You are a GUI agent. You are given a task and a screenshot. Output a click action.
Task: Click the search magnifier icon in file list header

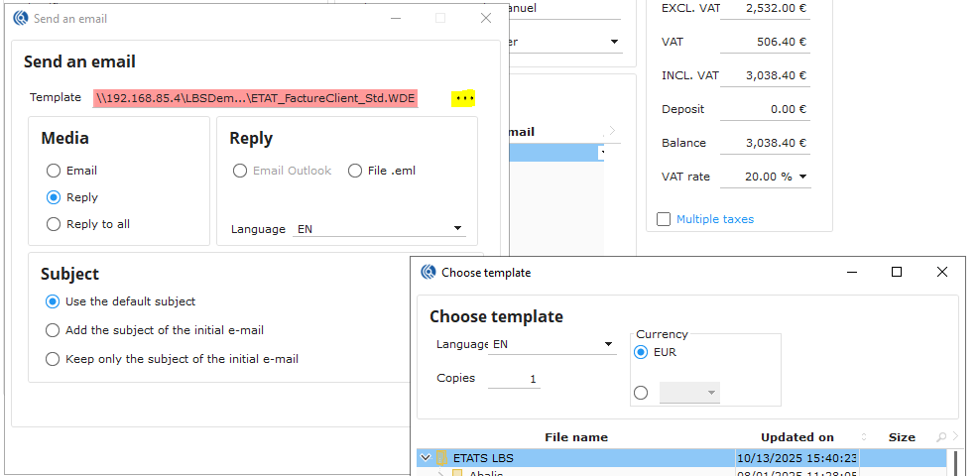coord(941,438)
